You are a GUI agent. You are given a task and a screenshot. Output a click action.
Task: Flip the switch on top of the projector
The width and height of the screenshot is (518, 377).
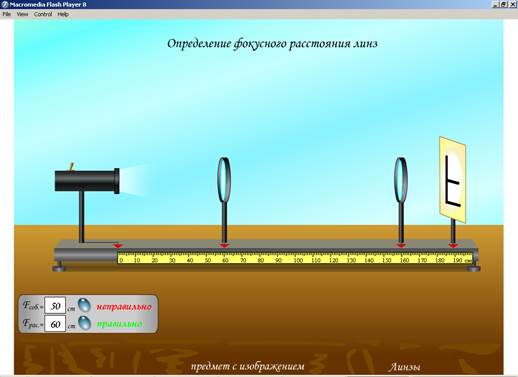72,167
